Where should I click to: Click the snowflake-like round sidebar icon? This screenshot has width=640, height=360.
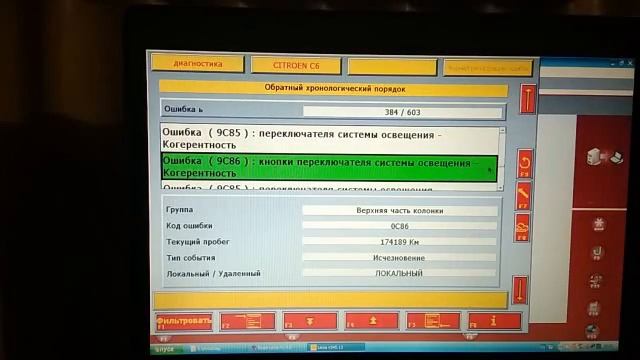599,224
